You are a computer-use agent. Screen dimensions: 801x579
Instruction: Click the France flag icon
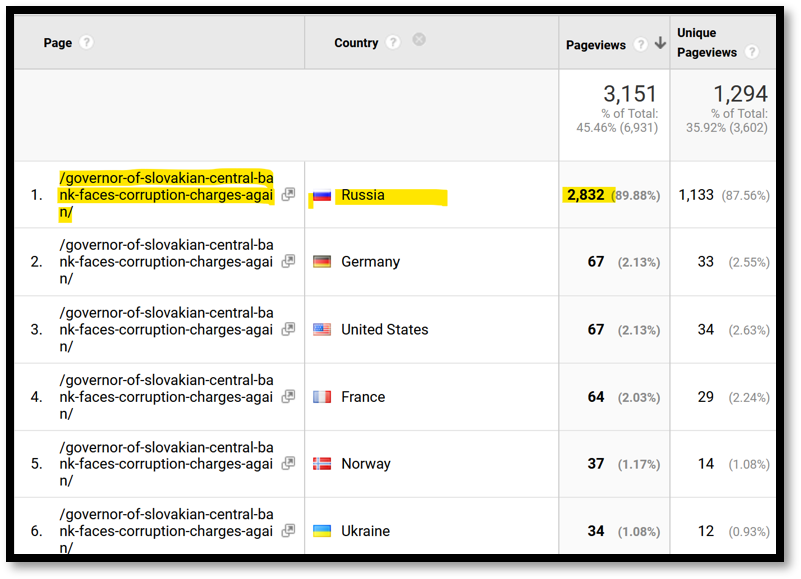tap(322, 397)
